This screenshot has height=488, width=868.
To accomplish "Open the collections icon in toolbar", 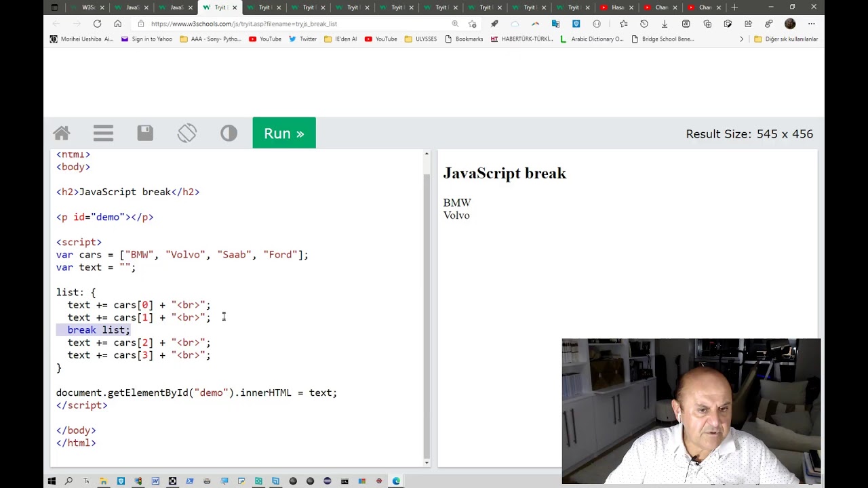I will click(707, 24).
